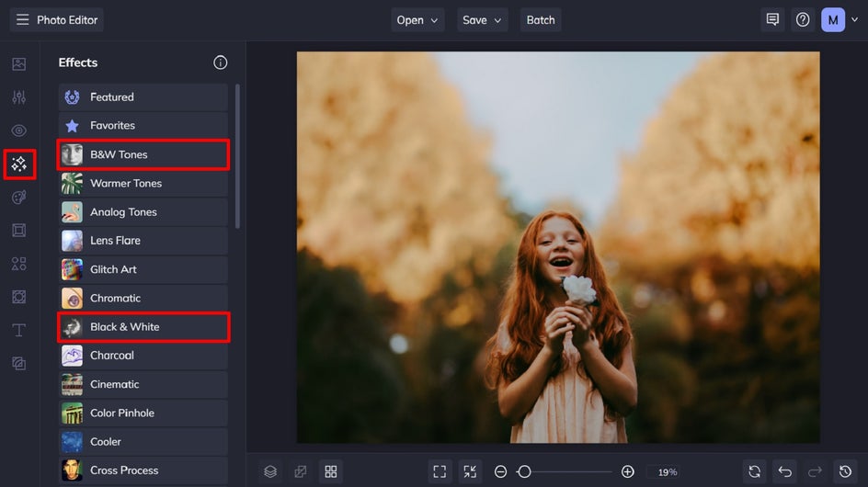Open the Charcoal category
868x487 pixels.
pyautogui.click(x=143, y=356)
